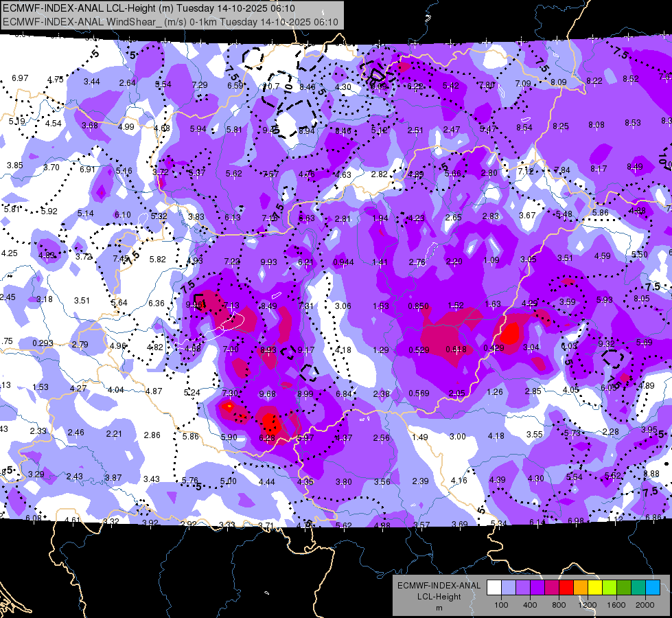Click the wind shear value 6.36
The image size is (672, 618).
(x=157, y=304)
